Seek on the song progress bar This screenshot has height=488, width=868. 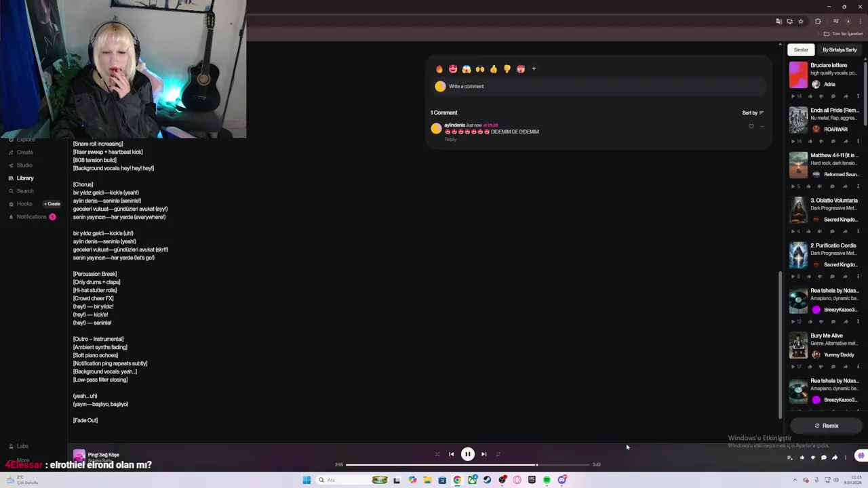coord(468,465)
